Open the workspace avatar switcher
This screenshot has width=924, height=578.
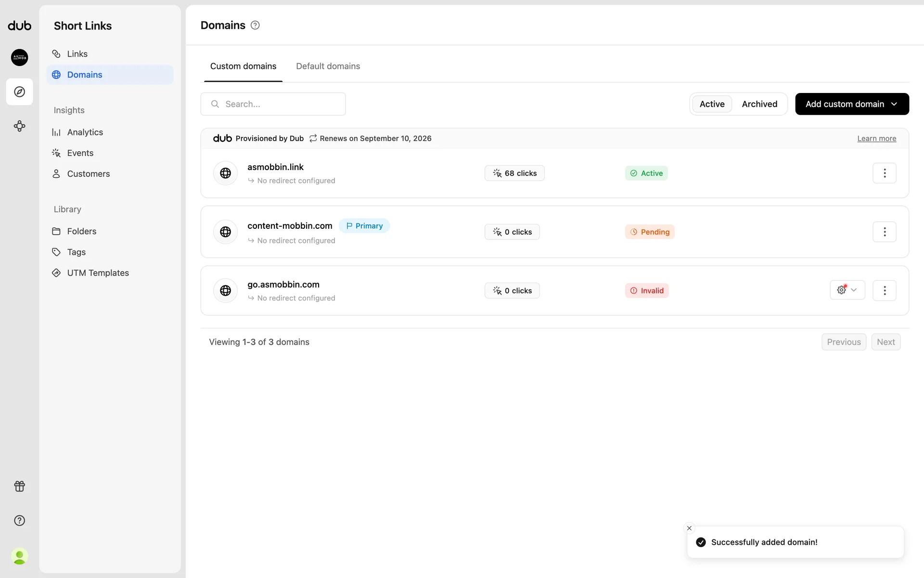(x=19, y=57)
